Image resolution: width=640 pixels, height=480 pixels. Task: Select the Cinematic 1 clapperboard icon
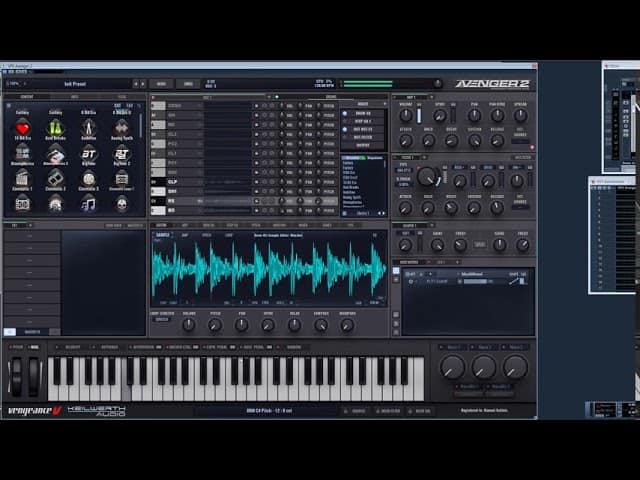22,178
